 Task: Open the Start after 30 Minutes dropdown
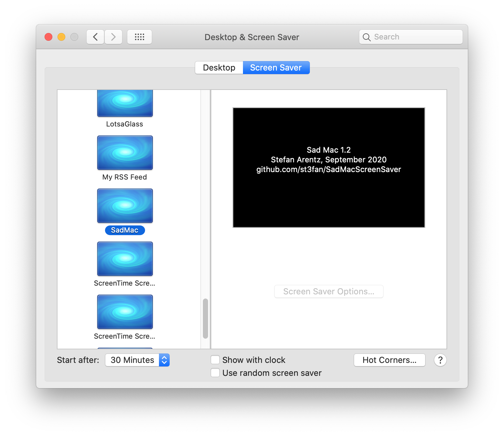click(x=137, y=360)
